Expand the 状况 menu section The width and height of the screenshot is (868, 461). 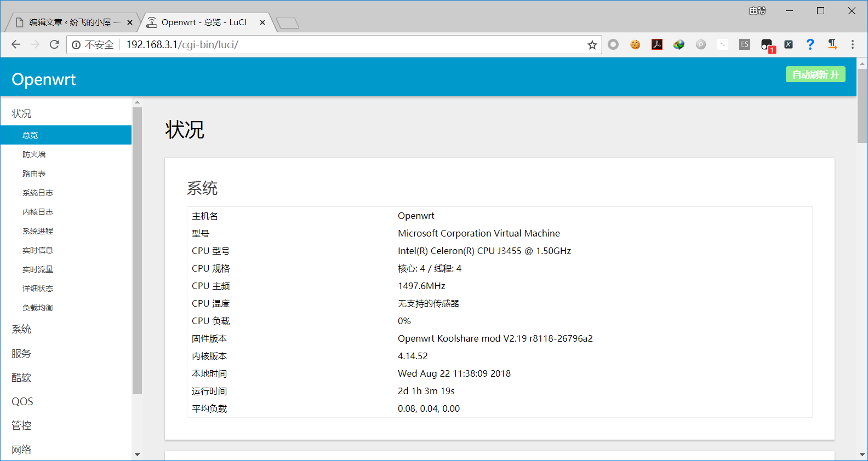(x=22, y=113)
